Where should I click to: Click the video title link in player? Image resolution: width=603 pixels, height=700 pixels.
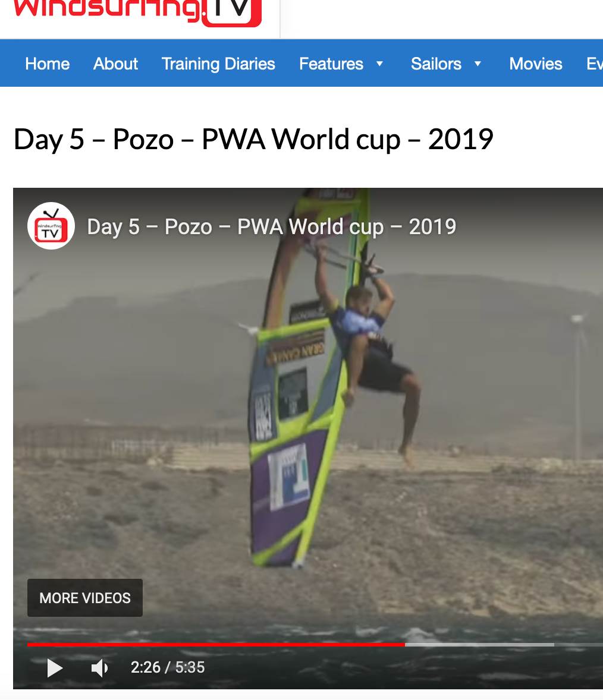pyautogui.click(x=272, y=227)
